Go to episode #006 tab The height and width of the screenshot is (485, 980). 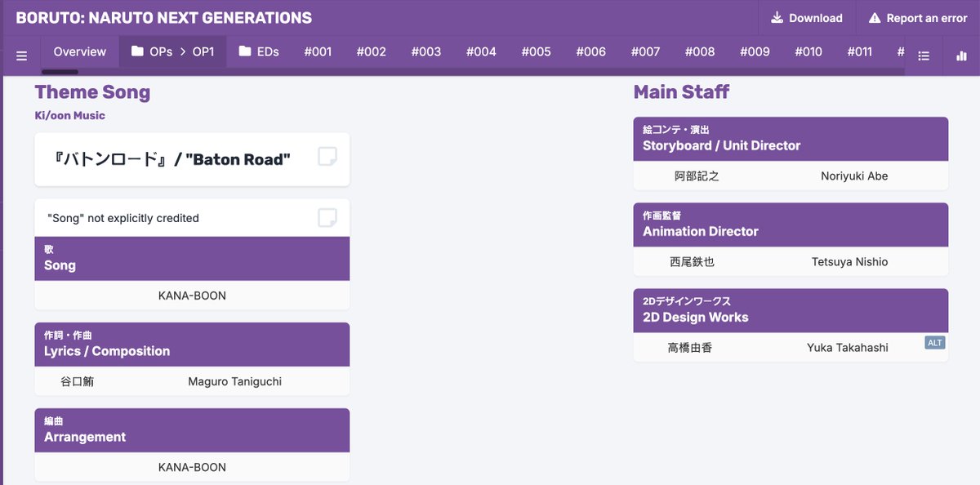tap(590, 51)
